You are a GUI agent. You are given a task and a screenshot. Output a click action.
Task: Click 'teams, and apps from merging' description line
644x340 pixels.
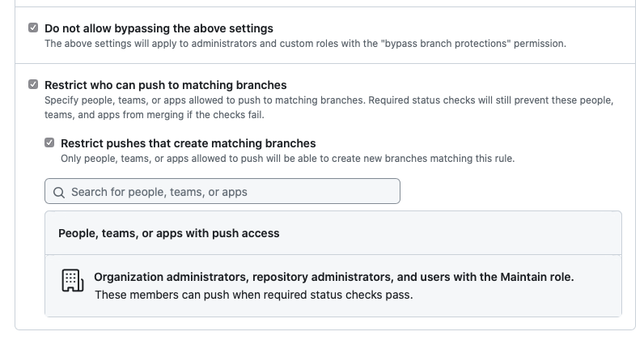tap(154, 115)
